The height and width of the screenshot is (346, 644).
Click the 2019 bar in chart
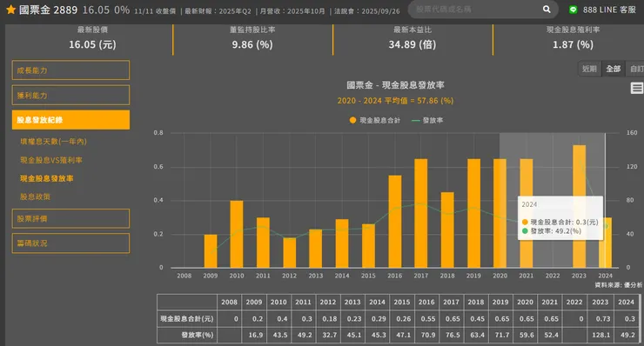pos(473,214)
